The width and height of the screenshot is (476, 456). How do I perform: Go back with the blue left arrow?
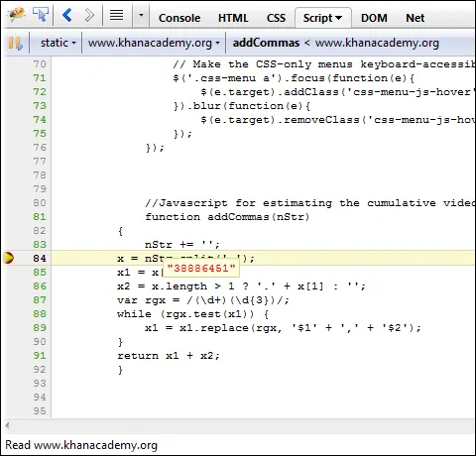(67, 15)
